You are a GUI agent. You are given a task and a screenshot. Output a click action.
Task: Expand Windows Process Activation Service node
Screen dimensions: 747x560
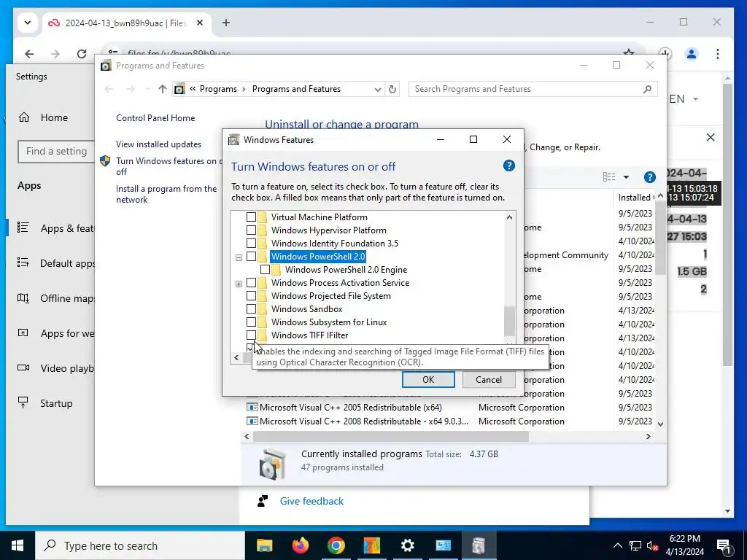(239, 284)
